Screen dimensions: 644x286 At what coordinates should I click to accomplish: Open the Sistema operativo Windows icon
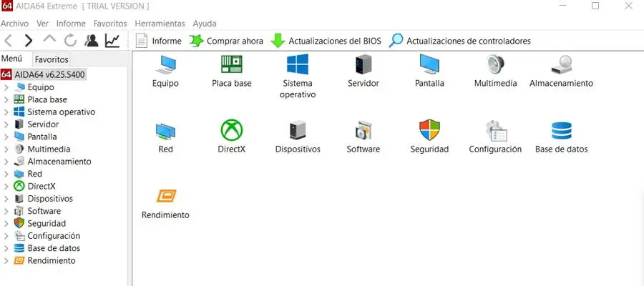click(x=298, y=64)
